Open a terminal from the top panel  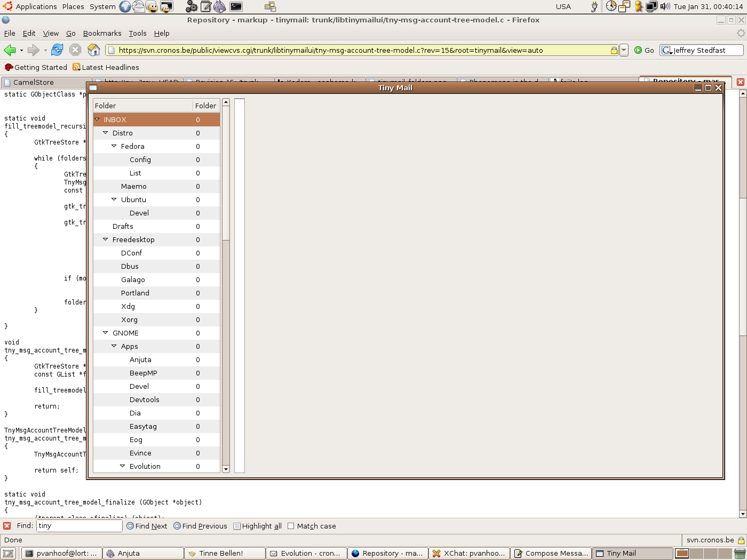pyautogui.click(x=234, y=7)
